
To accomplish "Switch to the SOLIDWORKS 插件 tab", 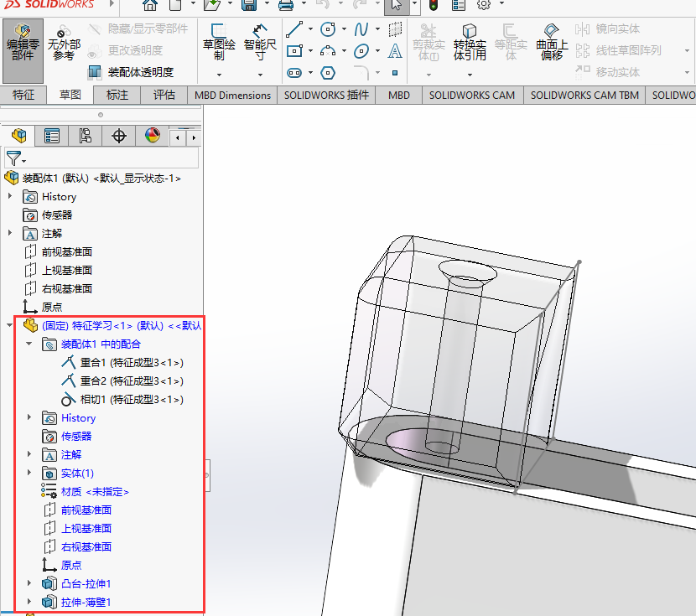I will (326, 95).
